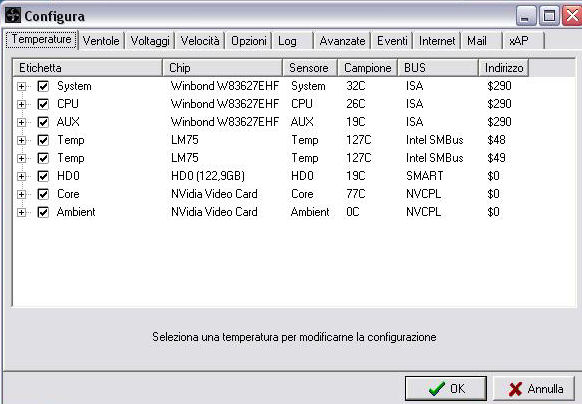Disable the Ambient sensor checkbox

click(43, 212)
